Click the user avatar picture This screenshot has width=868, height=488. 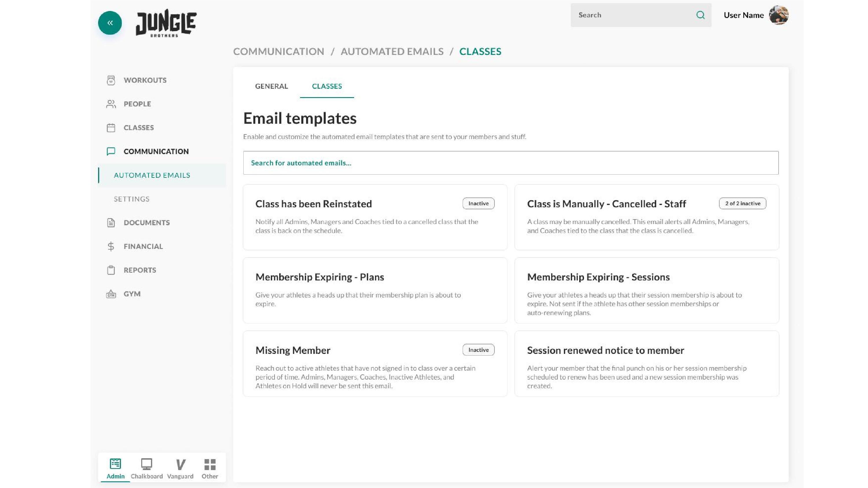[x=778, y=15]
